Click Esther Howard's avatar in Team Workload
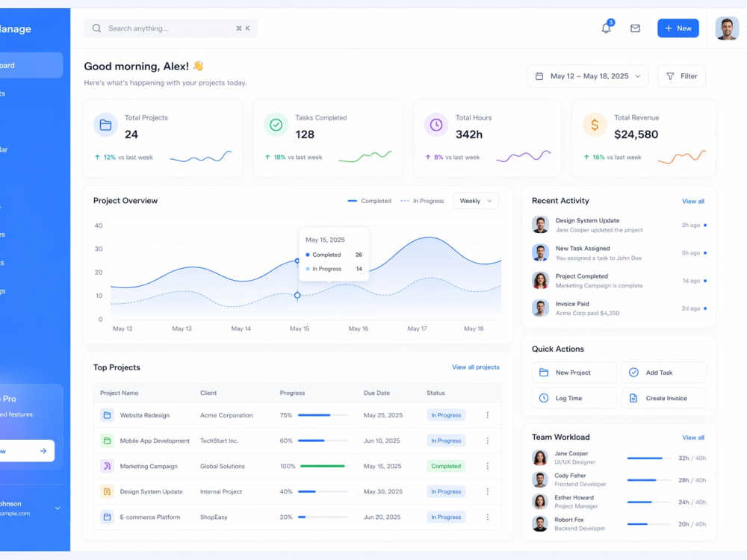 coord(540,502)
